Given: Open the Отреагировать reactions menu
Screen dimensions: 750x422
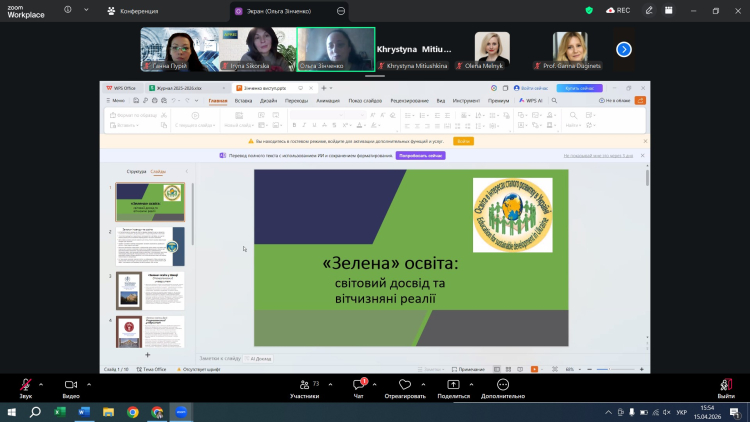Looking at the screenshot, I should (x=404, y=386).
